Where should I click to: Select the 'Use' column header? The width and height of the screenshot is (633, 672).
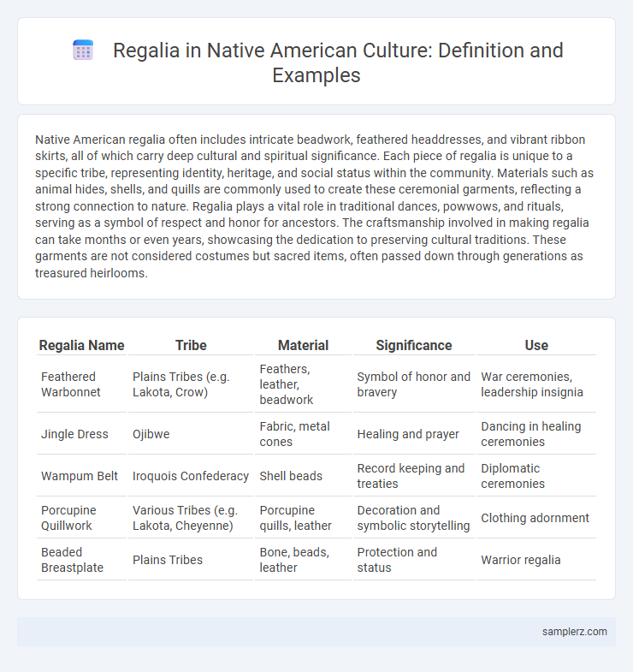[536, 346]
